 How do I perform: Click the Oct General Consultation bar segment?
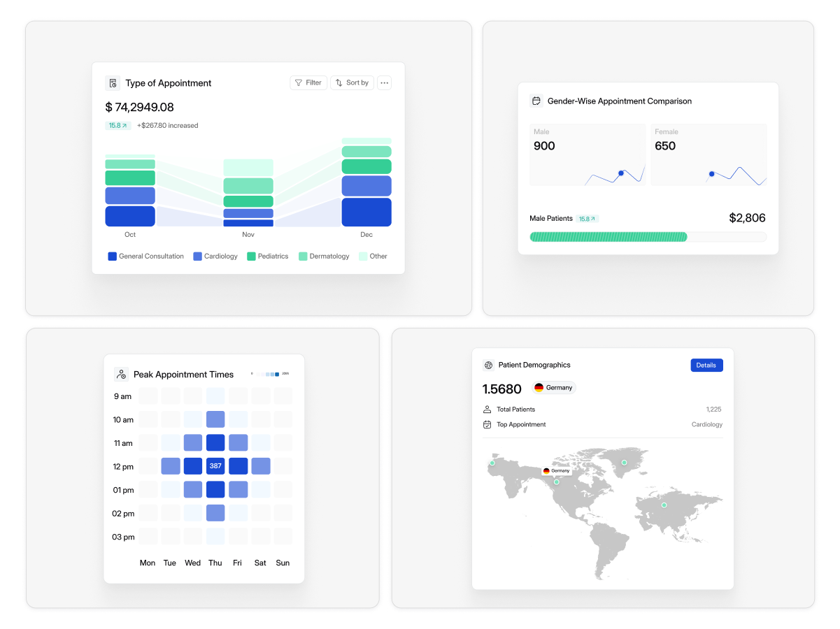click(130, 216)
